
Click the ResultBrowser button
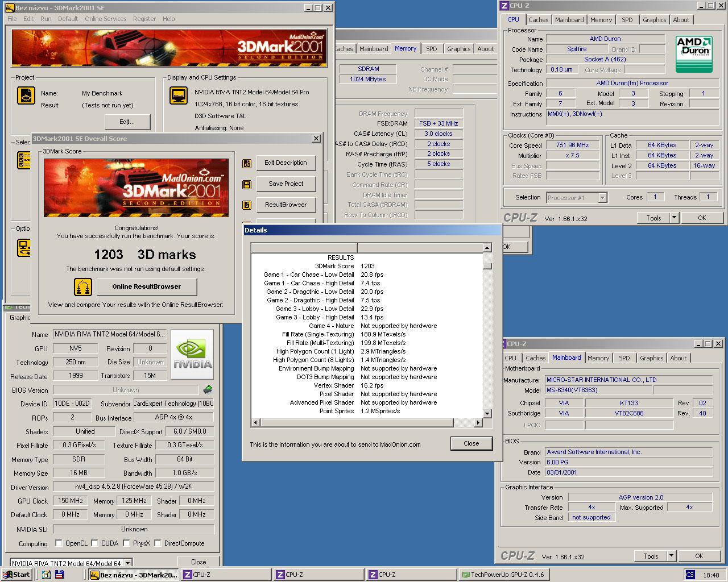coord(286,205)
